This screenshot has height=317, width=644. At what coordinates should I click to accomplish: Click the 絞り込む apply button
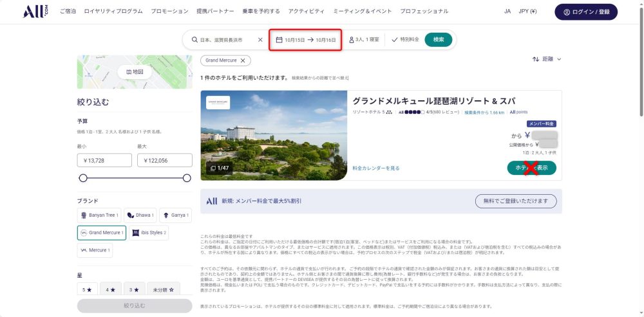135,306
